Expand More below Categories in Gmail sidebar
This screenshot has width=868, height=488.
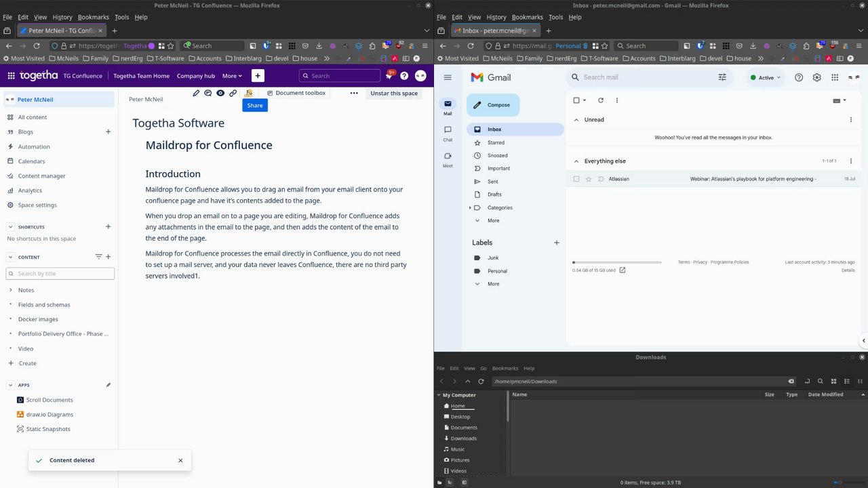(494, 220)
